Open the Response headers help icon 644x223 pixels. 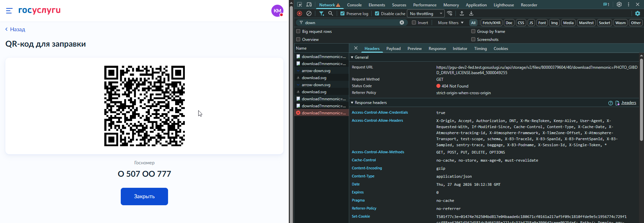[x=610, y=103]
